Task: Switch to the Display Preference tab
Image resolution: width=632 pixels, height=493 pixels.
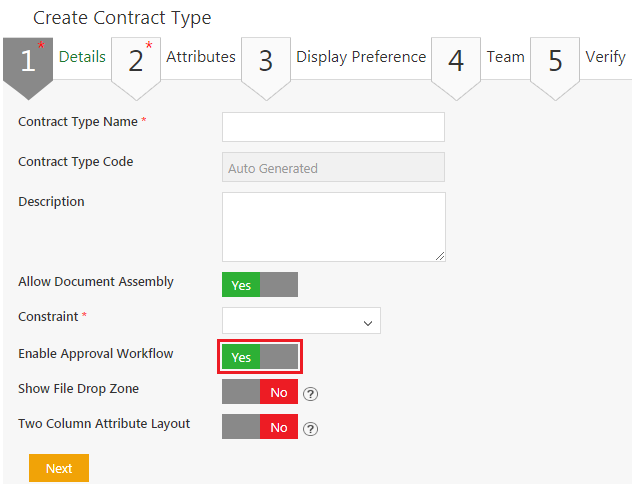Action: 361,57
